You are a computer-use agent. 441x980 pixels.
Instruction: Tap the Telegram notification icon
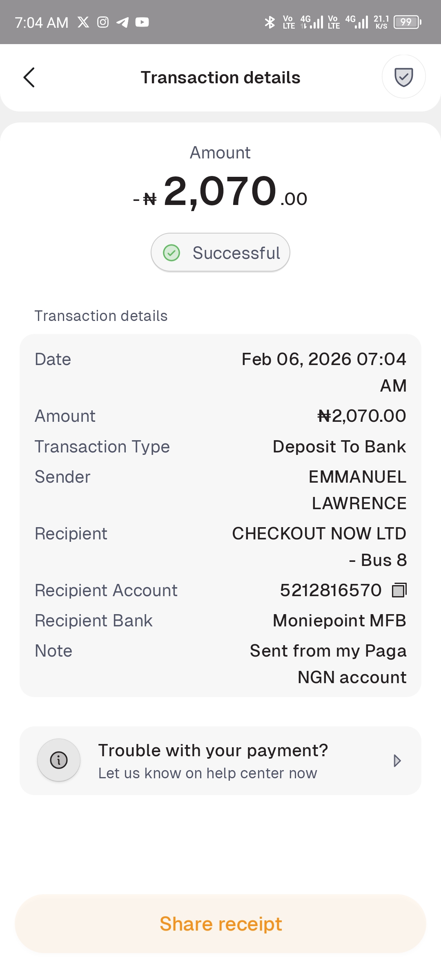[122, 22]
